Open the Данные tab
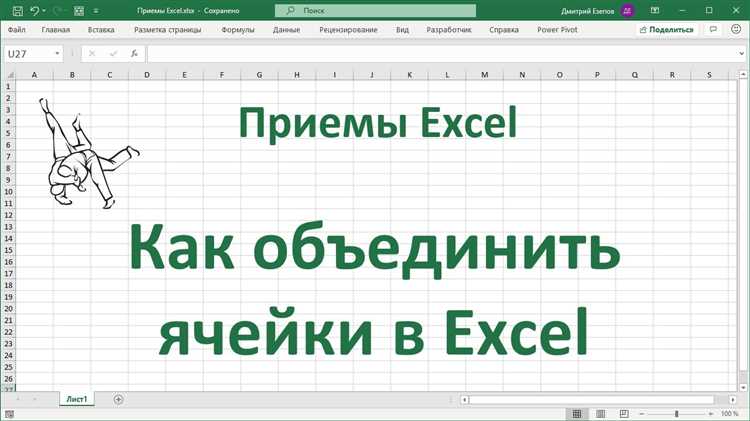This screenshot has width=750, height=421. coord(287,30)
